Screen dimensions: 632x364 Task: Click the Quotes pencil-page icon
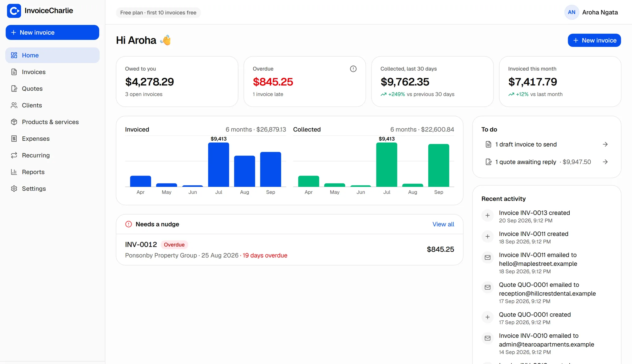(14, 89)
